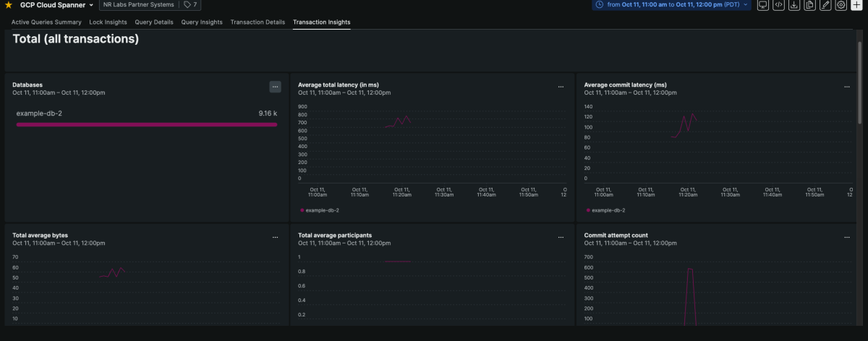
Task: Switch to Query Details tab
Action: [x=154, y=22]
